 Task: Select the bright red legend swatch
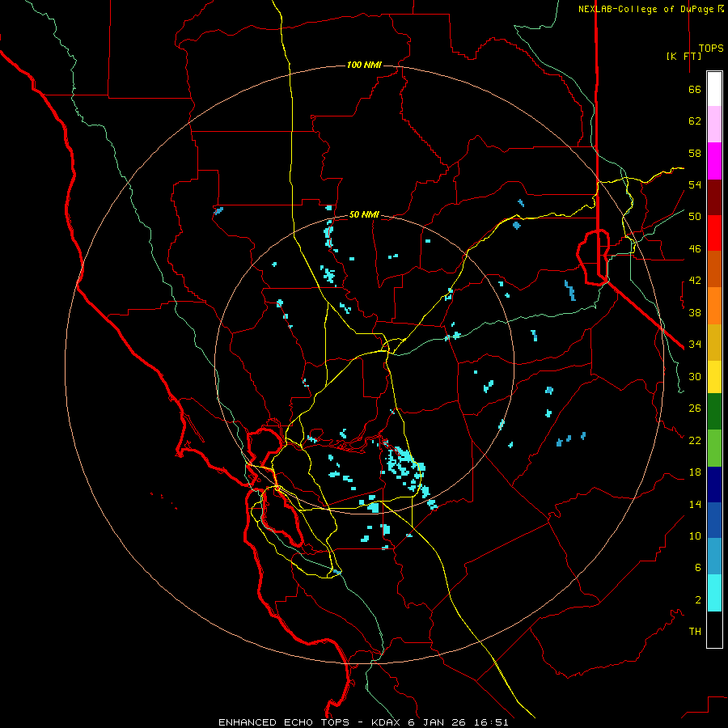click(x=714, y=233)
